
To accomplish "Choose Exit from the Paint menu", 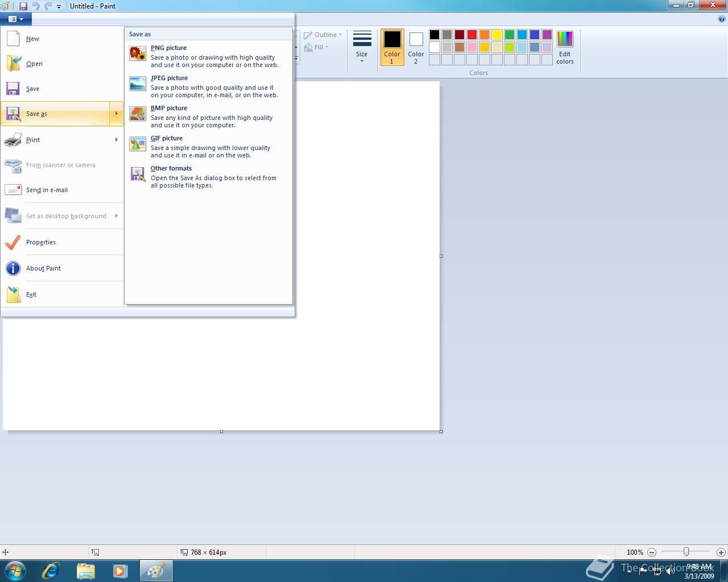I will pos(62,294).
